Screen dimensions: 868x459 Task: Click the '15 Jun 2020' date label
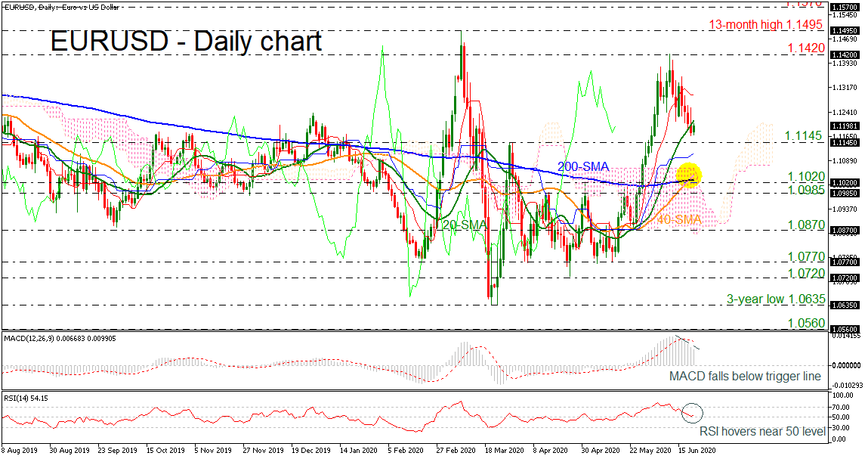click(x=697, y=451)
